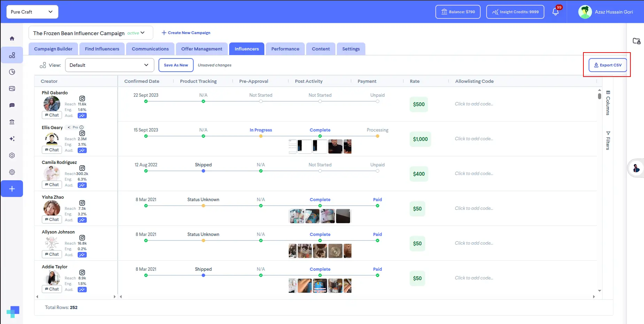Click Phil Gabardo's Unpaid payment marker

coord(378,101)
